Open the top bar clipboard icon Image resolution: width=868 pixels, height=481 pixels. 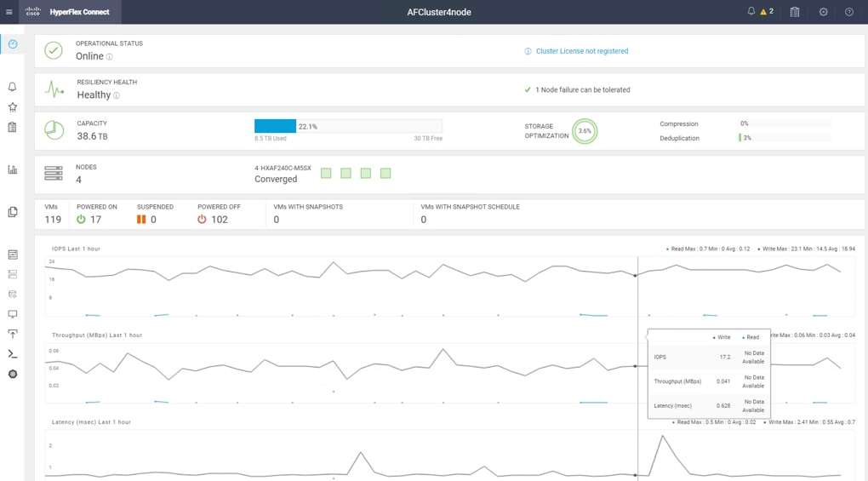pos(794,12)
